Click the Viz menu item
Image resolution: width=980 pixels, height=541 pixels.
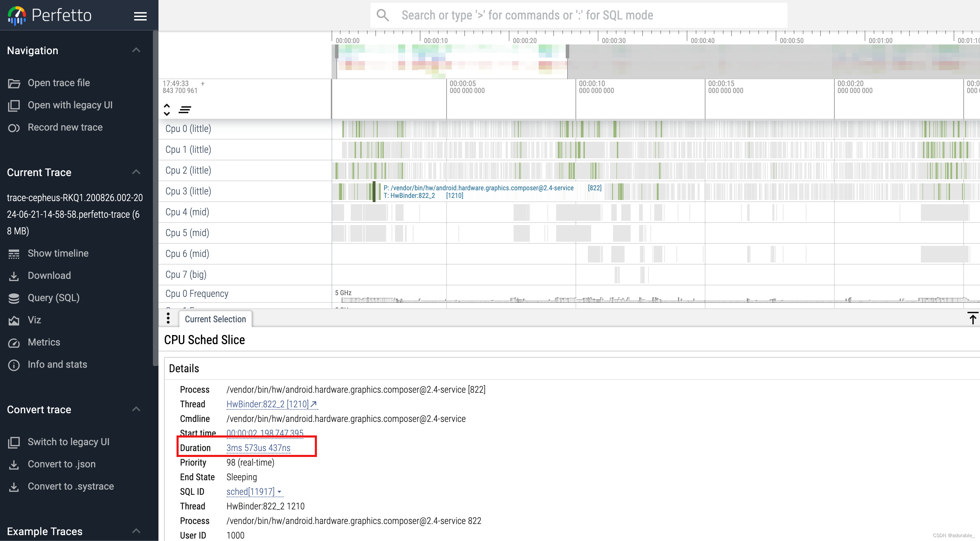35,320
